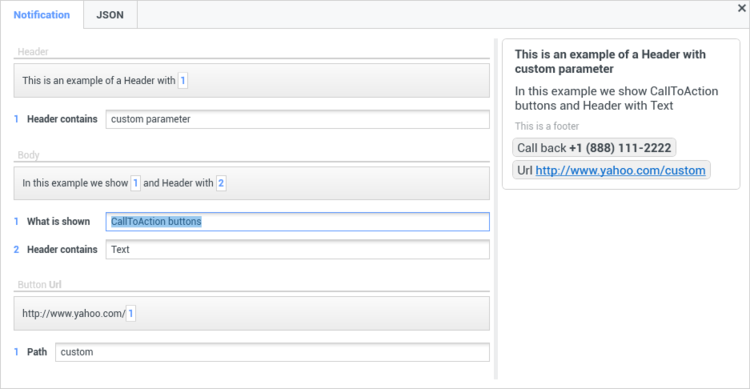Focus the What is shown input field
Viewport: 750px width, 389px height.
[298, 222]
